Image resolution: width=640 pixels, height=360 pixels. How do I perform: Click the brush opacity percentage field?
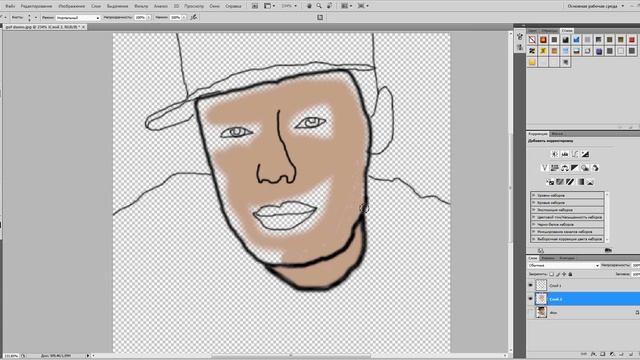coord(140,18)
